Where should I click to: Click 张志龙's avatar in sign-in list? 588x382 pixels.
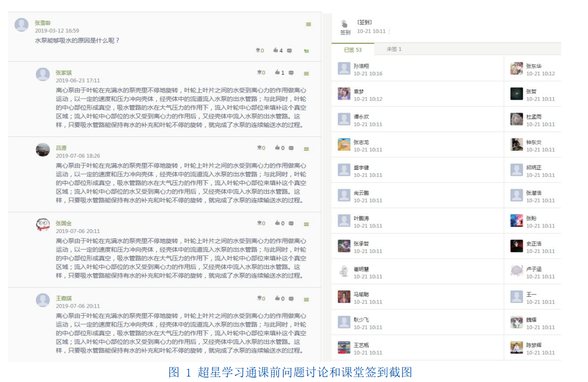coord(344,144)
